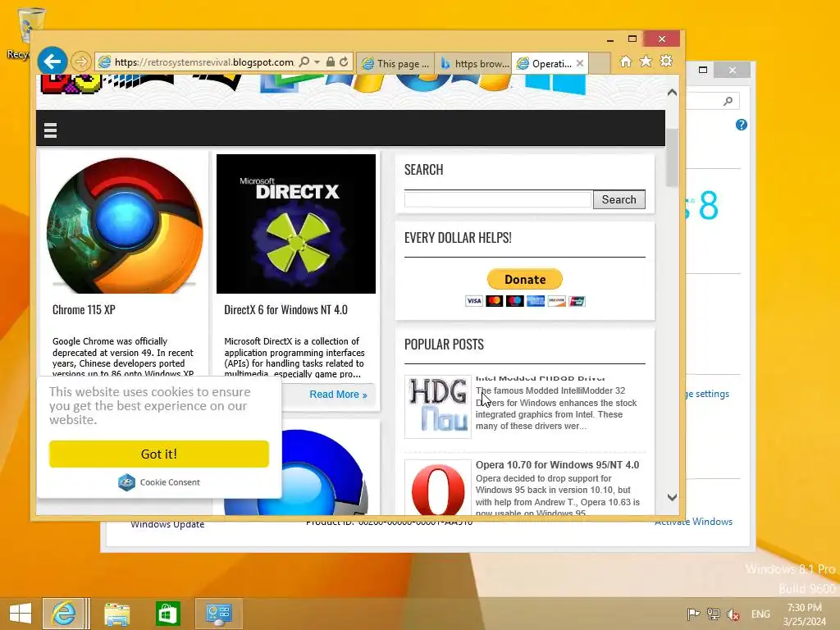Close the 'Operati...' tab
840x630 pixels.
(x=580, y=63)
